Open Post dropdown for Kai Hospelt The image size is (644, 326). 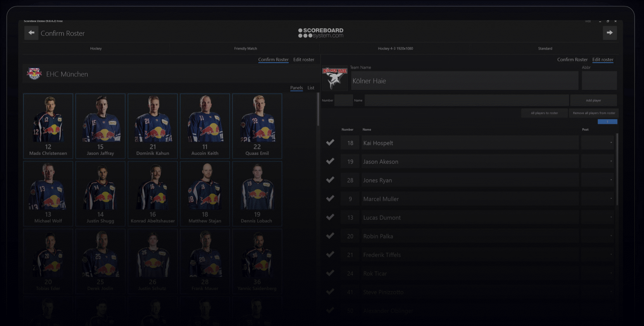[x=598, y=143]
